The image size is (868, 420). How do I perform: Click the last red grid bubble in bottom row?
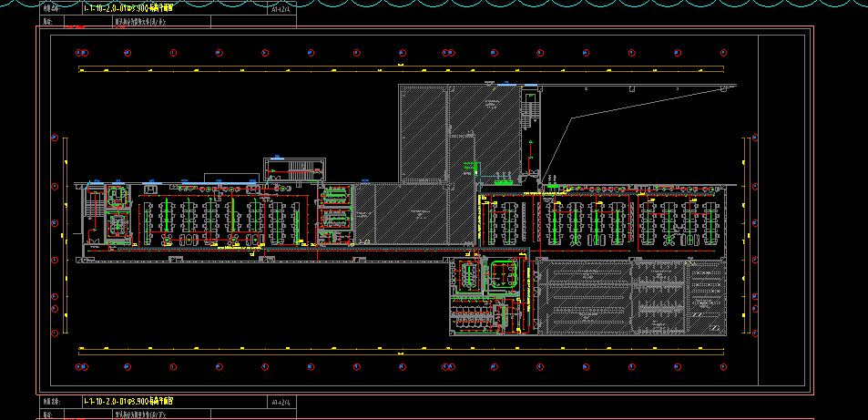(x=720, y=366)
